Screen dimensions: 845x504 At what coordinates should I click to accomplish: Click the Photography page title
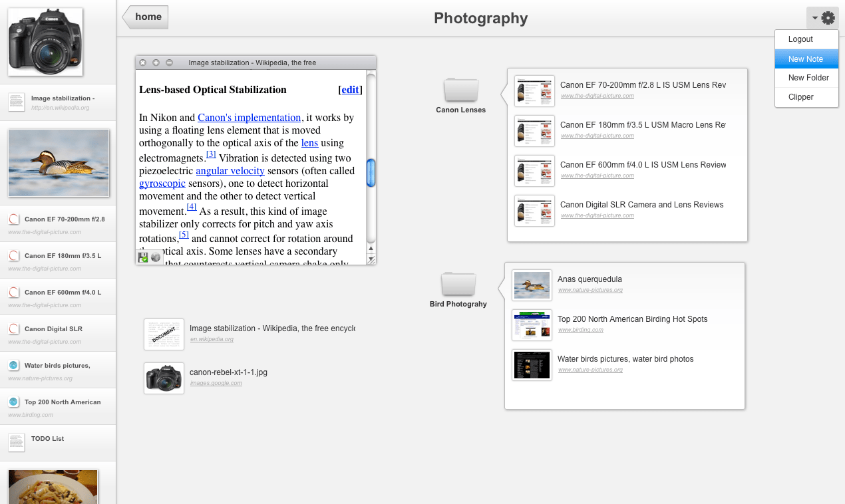coord(481,18)
